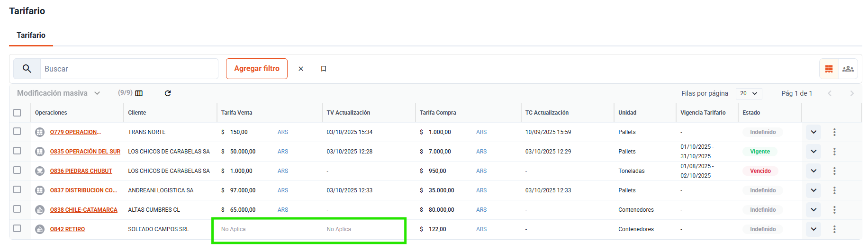Refresh the table with reload icon
This screenshot has width=868, height=252.
[168, 93]
